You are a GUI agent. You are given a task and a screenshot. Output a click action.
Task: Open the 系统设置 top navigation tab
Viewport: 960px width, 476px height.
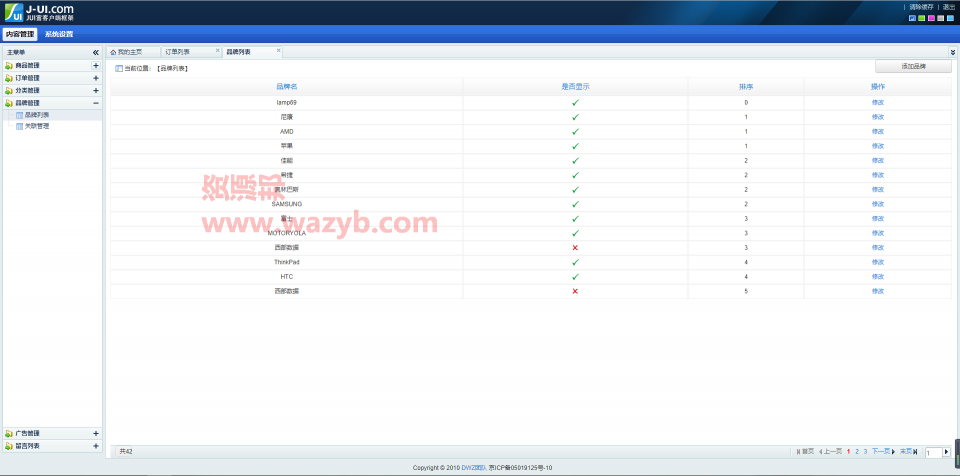59,34
